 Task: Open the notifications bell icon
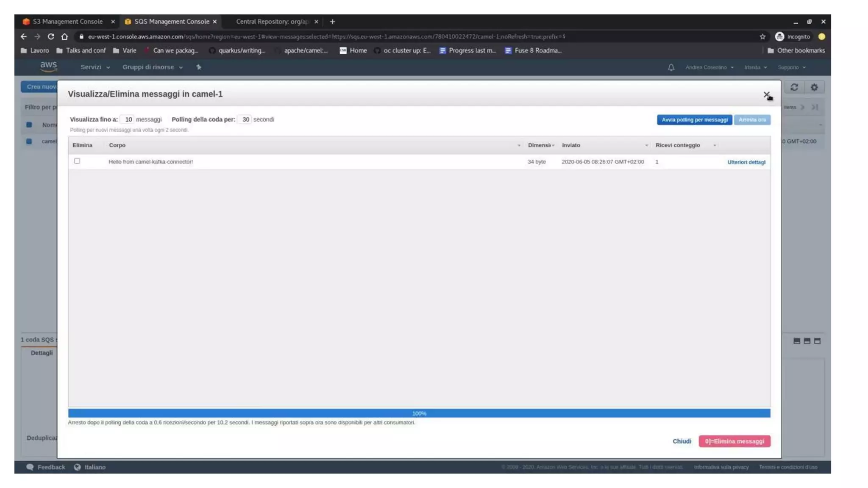coord(671,67)
